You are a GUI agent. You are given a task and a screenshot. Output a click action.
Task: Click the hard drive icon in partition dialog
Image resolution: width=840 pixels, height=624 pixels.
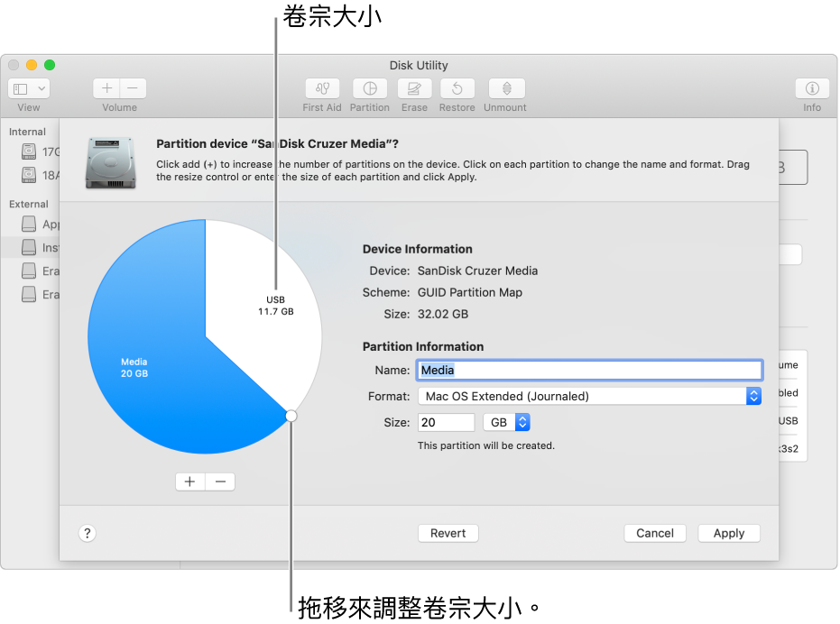coord(110,162)
